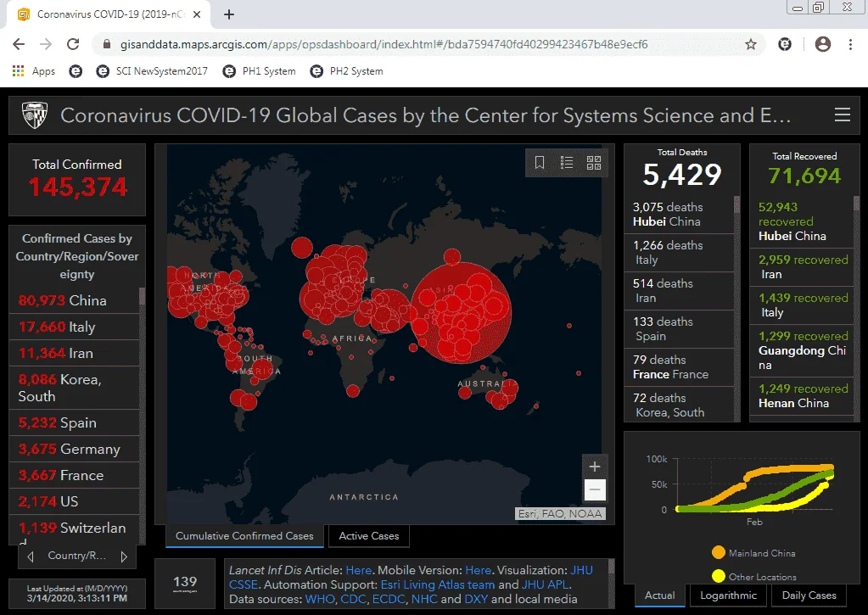Image resolution: width=868 pixels, height=615 pixels.
Task: Open the dashboard hamburger menu
Action: [843, 115]
